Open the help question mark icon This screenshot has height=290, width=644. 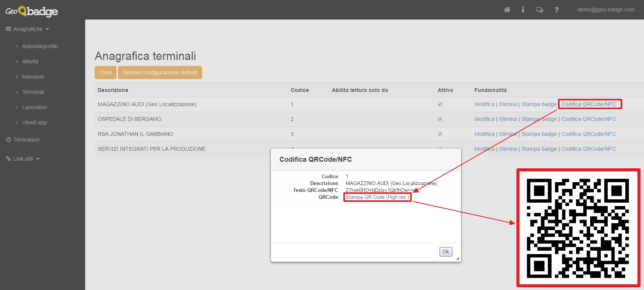(557, 10)
